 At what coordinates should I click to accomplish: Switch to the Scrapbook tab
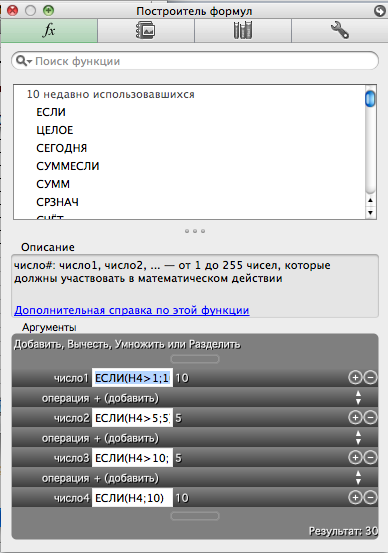pyautogui.click(x=146, y=31)
